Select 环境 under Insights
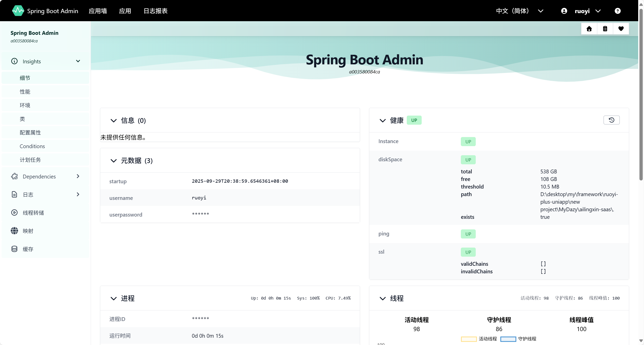This screenshot has width=644, height=345. click(x=25, y=105)
